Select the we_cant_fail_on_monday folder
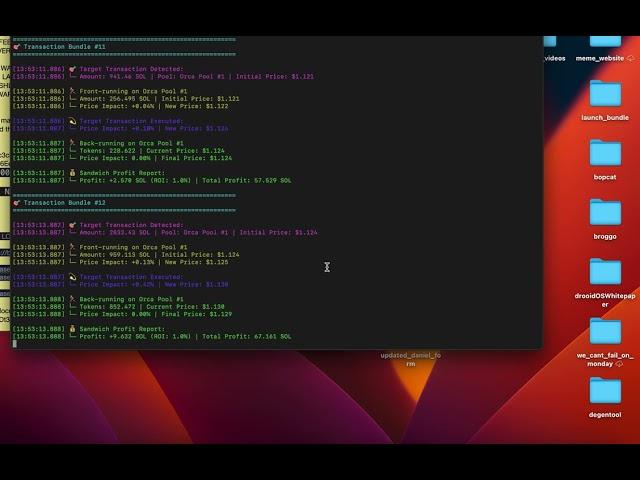 coord(605,342)
